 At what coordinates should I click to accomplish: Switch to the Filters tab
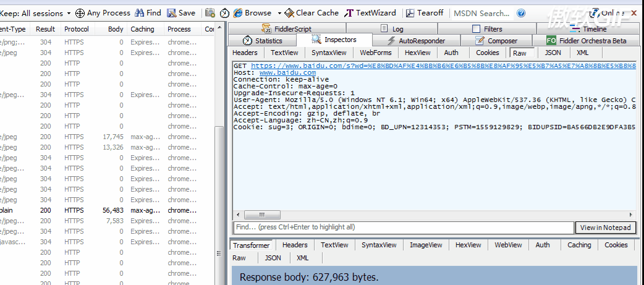point(487,29)
